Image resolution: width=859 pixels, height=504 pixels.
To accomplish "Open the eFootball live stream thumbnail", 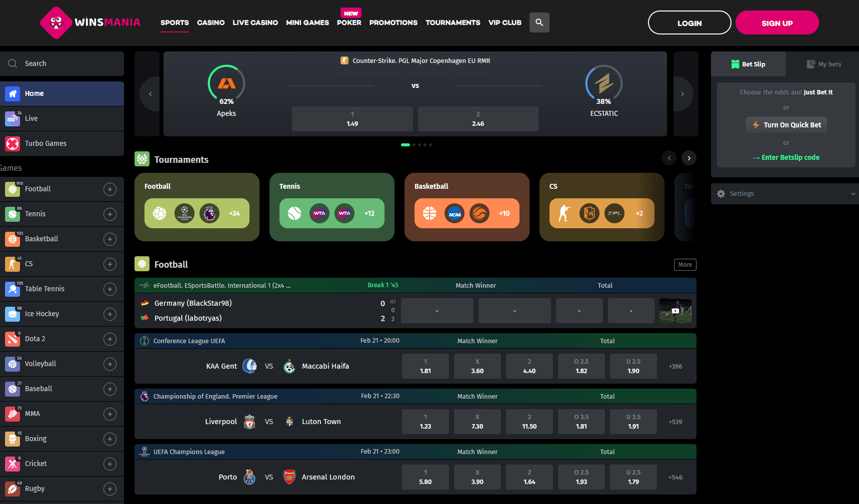I will [x=675, y=311].
